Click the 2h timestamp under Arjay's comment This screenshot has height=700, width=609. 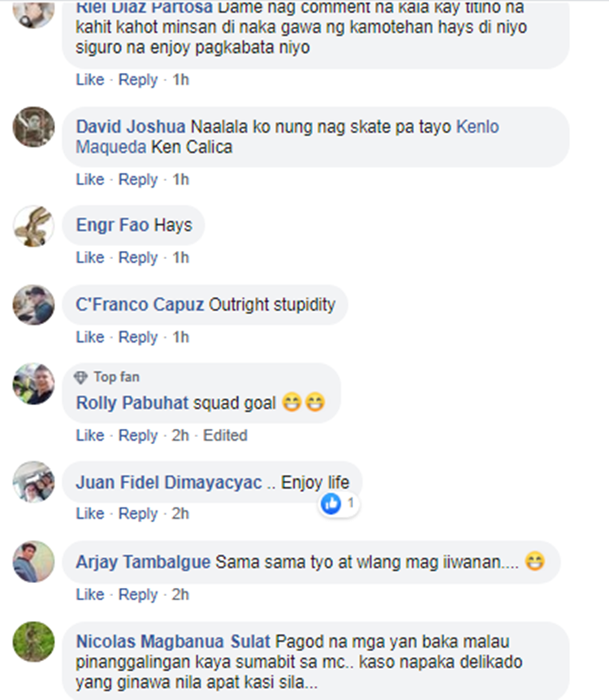180,594
